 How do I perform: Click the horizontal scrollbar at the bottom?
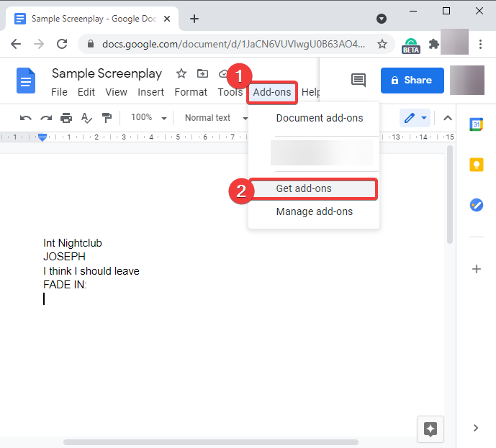tap(211, 442)
